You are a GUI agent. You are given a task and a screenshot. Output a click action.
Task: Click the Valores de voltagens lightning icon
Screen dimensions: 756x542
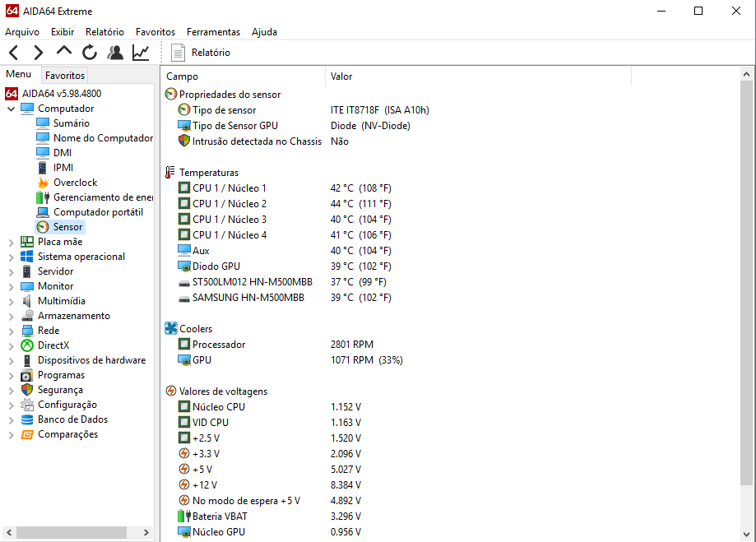[170, 391]
